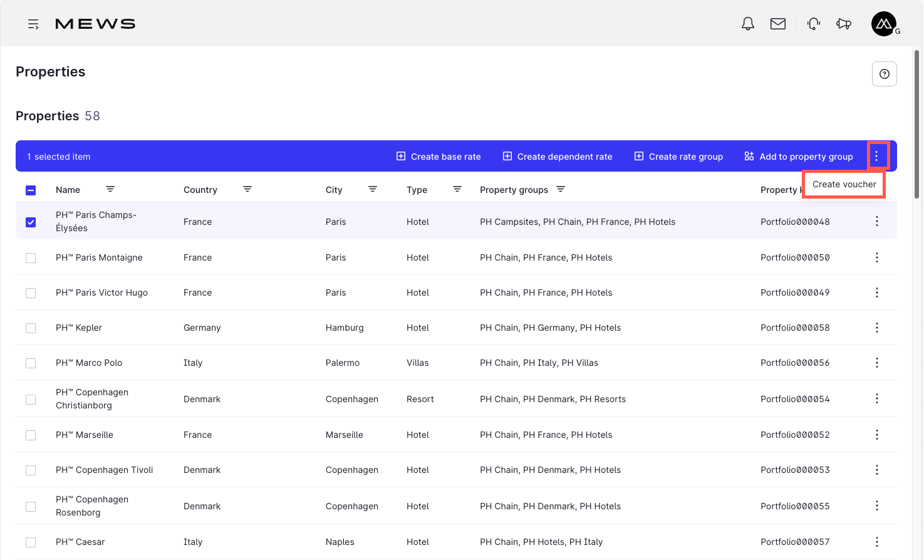Open row actions for Copenhagen Rosenborg
The width and height of the screenshot is (924, 560).
[x=877, y=506]
